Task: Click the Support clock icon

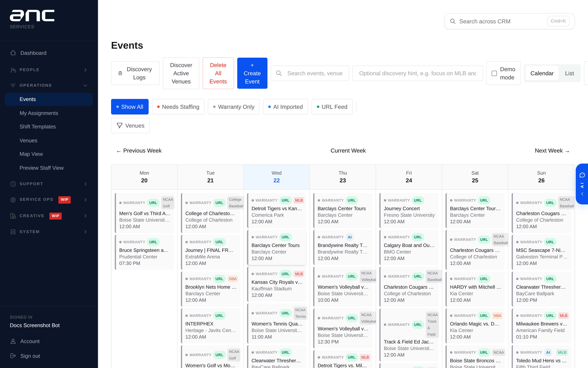Action: pos(13,184)
